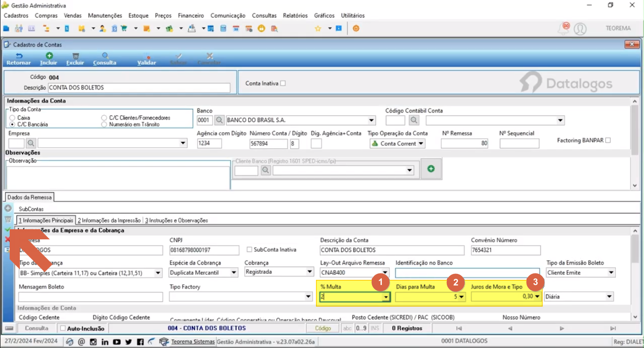The image size is (644, 348).
Task: Check the Factoring BANPAR checkbox
Action: [608, 140]
